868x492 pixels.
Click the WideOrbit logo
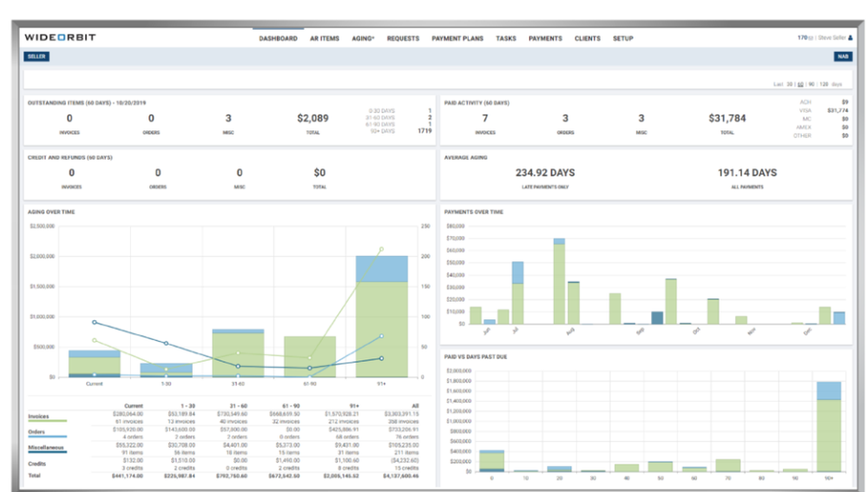pyautogui.click(x=61, y=37)
